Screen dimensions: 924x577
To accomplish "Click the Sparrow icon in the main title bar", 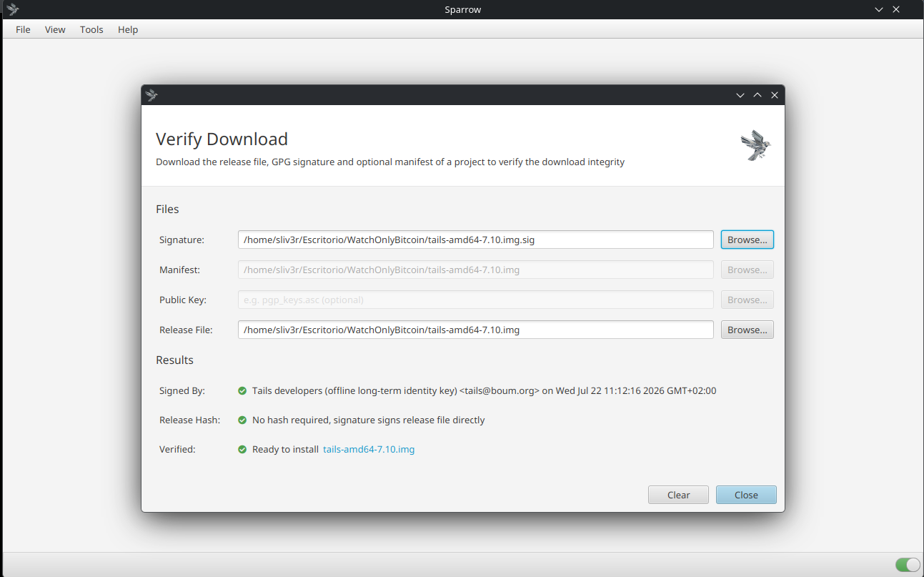I will 13,9.
